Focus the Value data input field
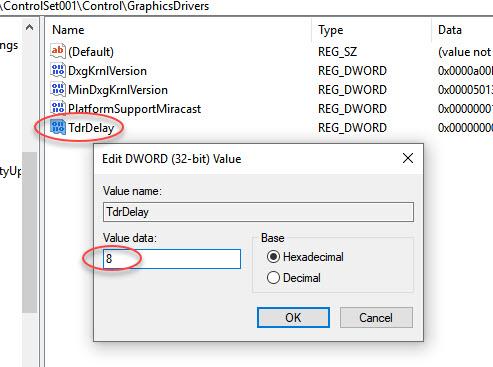Image resolution: width=493 pixels, height=367 pixels. point(172,259)
